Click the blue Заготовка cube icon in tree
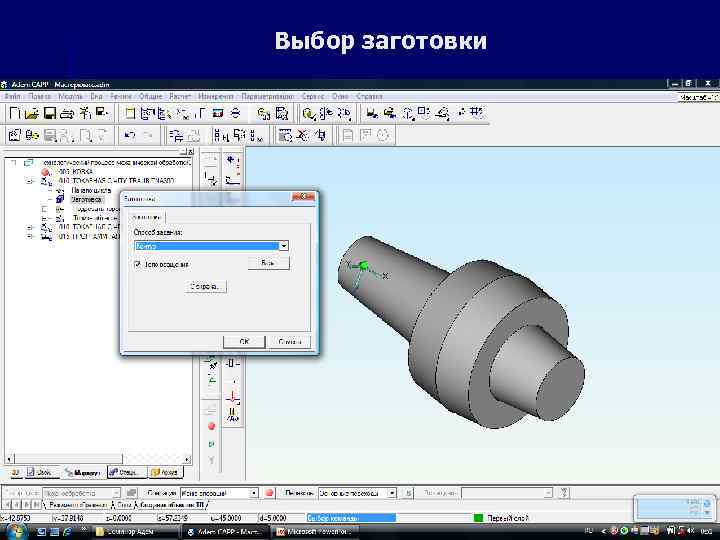This screenshot has height=540, width=720. coord(60,199)
